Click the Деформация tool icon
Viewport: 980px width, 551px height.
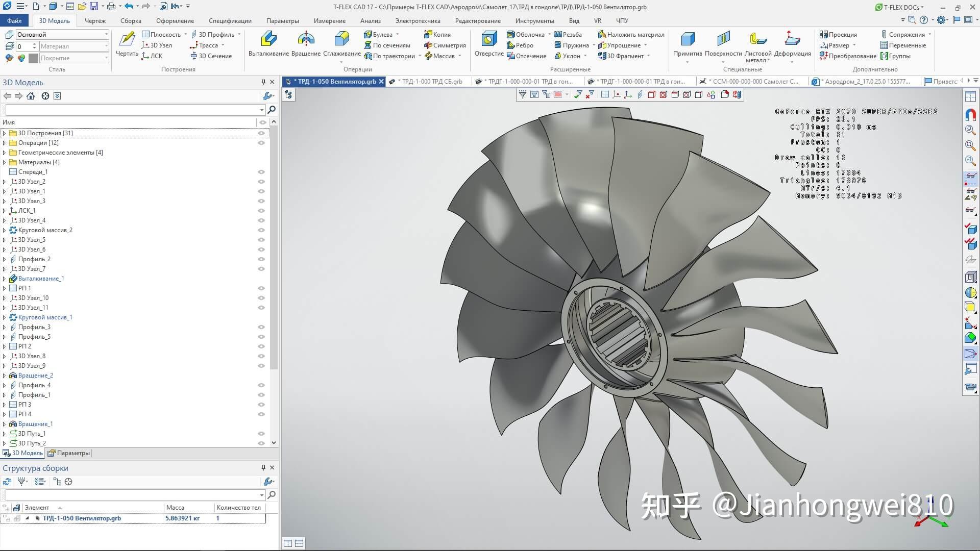tap(792, 40)
